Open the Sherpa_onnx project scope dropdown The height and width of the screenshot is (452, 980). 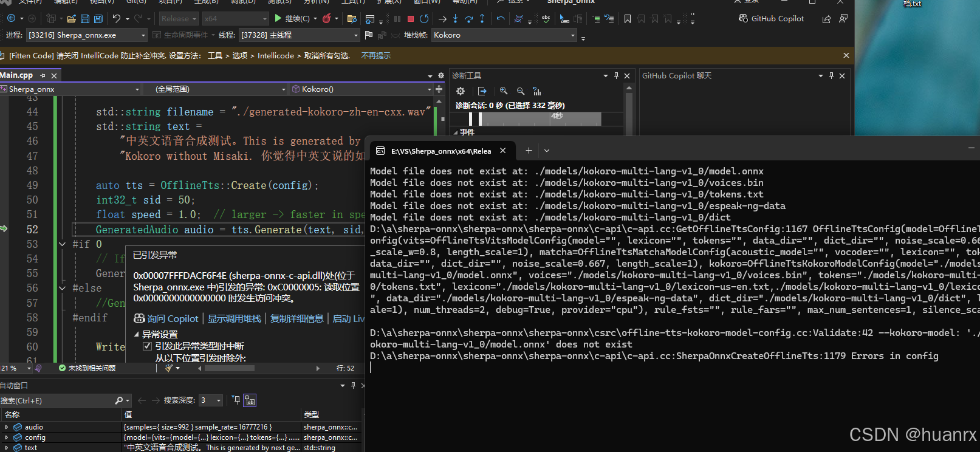(70, 89)
